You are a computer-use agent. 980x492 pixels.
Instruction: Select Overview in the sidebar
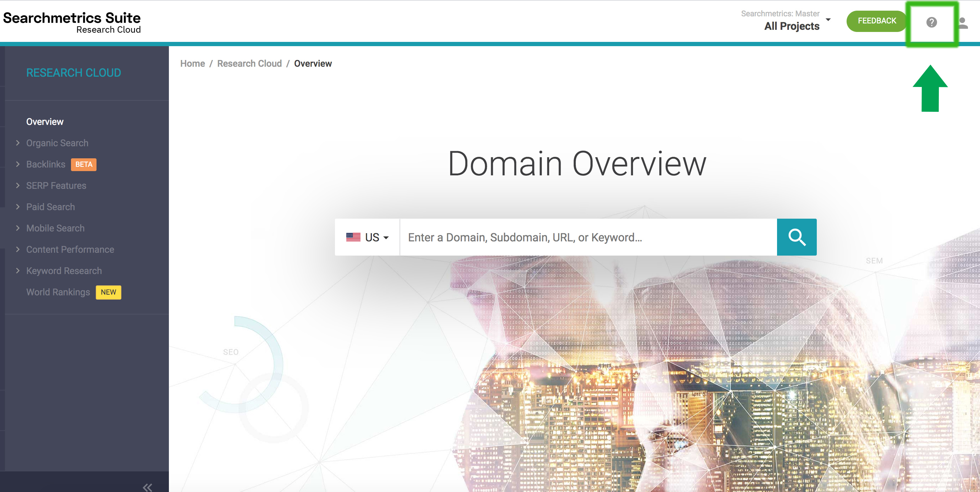pos(45,122)
